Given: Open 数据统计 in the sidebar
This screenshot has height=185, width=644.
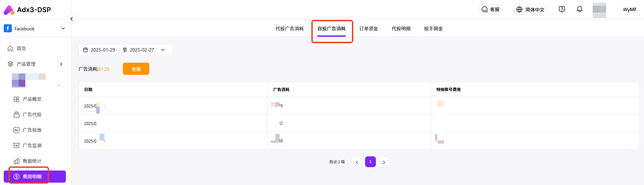Looking at the screenshot, I should [32, 161].
